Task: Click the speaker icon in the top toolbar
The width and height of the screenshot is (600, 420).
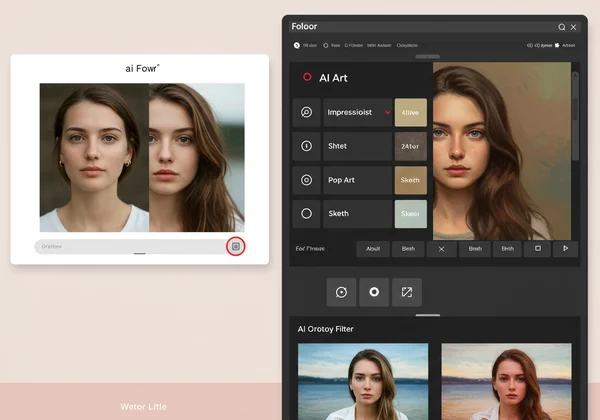Action: click(x=530, y=45)
